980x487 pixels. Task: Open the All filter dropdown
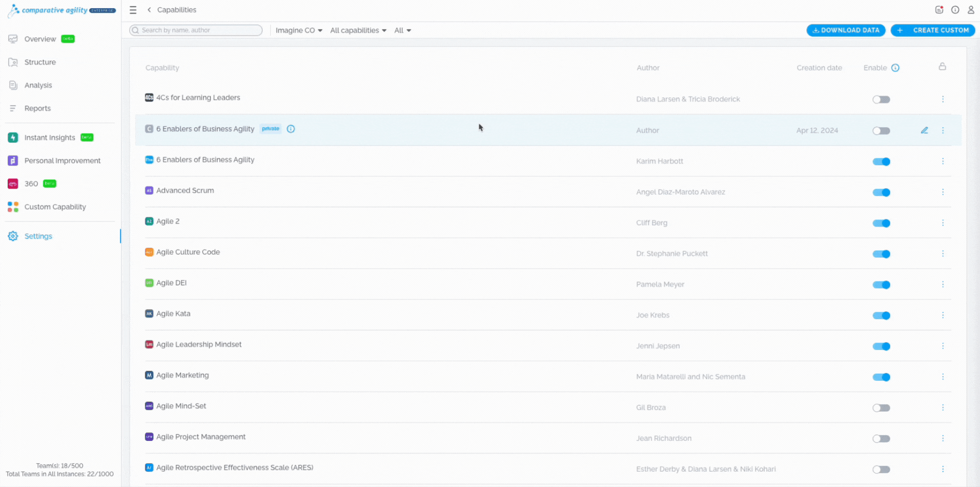click(x=402, y=30)
